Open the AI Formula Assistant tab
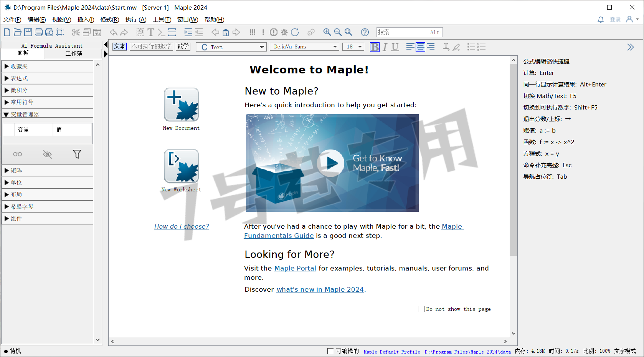The width and height of the screenshot is (644, 357). 52,45
